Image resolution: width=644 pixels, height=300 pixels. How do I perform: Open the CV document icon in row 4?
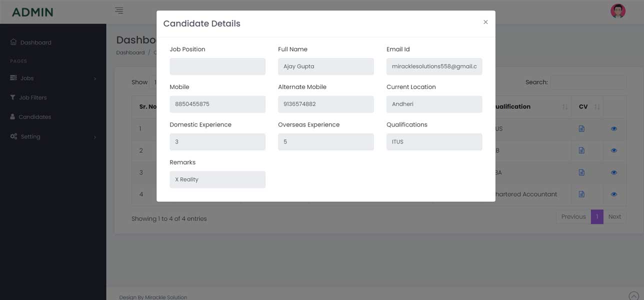point(581,194)
